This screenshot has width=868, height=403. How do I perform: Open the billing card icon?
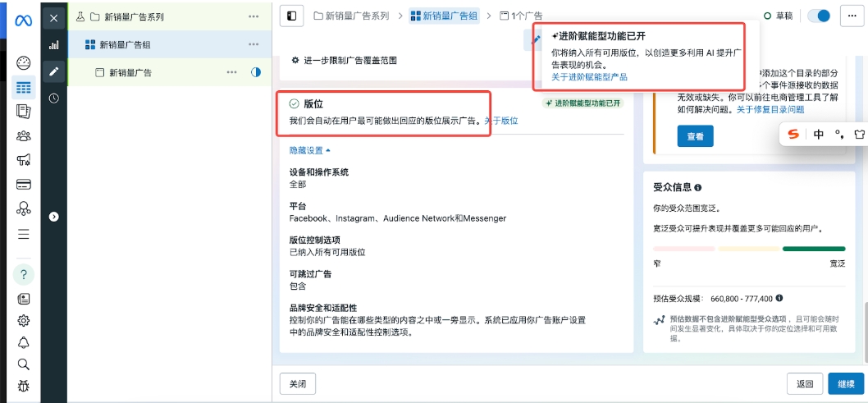click(x=23, y=185)
